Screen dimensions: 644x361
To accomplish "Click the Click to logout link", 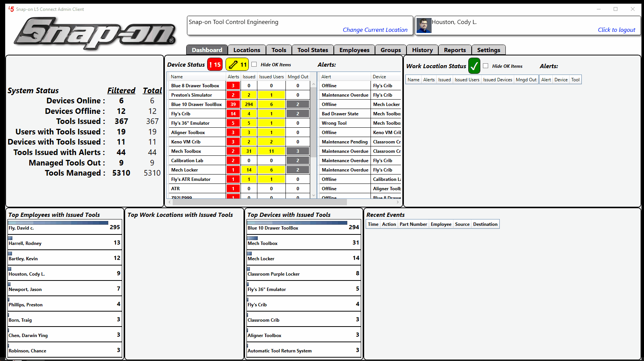I will tap(616, 30).
